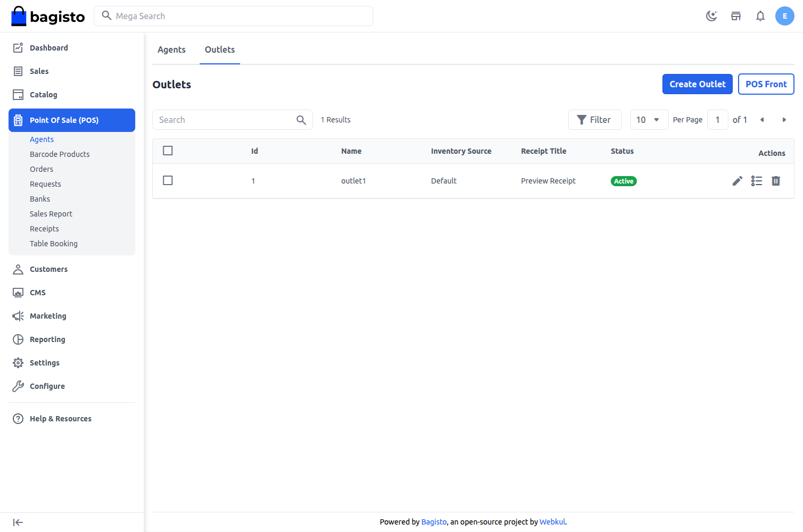
Task: Focus the outlets Search field
Action: coord(233,120)
